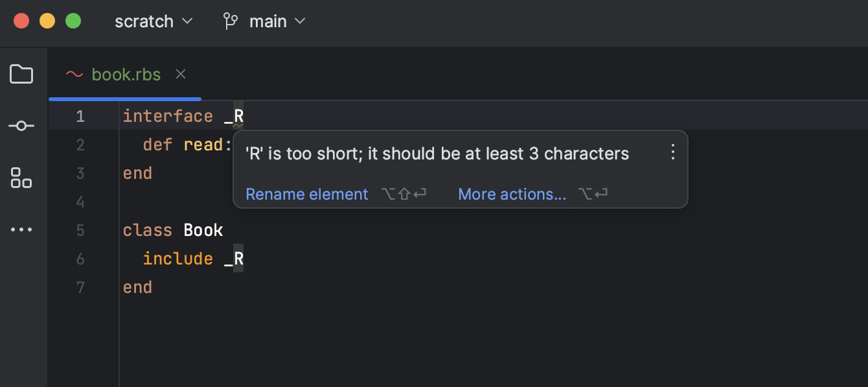Screen dimensions: 868x387
Task: Click Rename element quick fix link
Action: pyautogui.click(x=306, y=194)
